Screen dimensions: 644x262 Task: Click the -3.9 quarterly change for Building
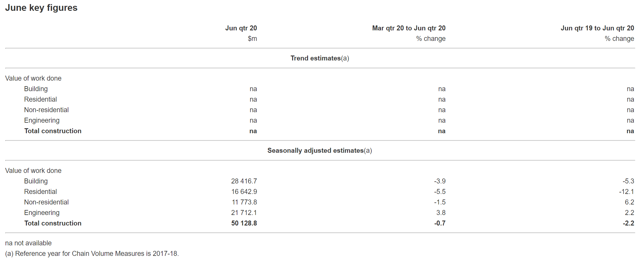click(440, 181)
